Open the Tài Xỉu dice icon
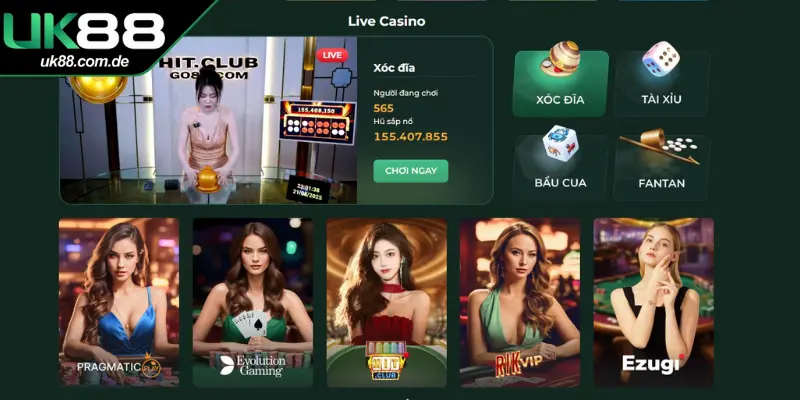 point(660,59)
